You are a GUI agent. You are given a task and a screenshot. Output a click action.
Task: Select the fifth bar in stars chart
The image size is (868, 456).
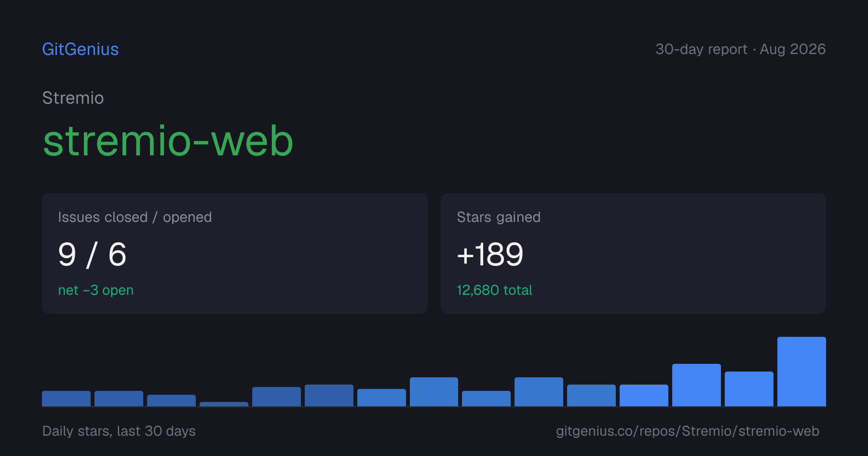(x=276, y=397)
